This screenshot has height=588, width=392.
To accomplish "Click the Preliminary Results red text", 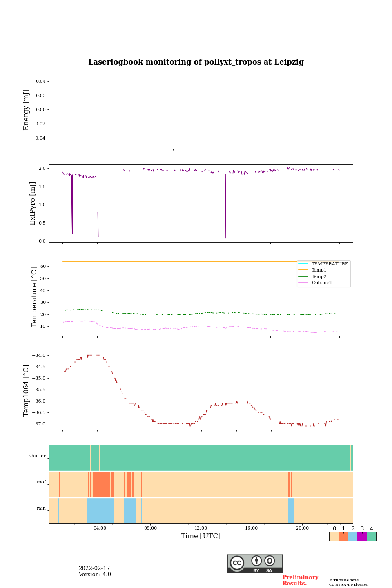I will [x=300, y=580].
